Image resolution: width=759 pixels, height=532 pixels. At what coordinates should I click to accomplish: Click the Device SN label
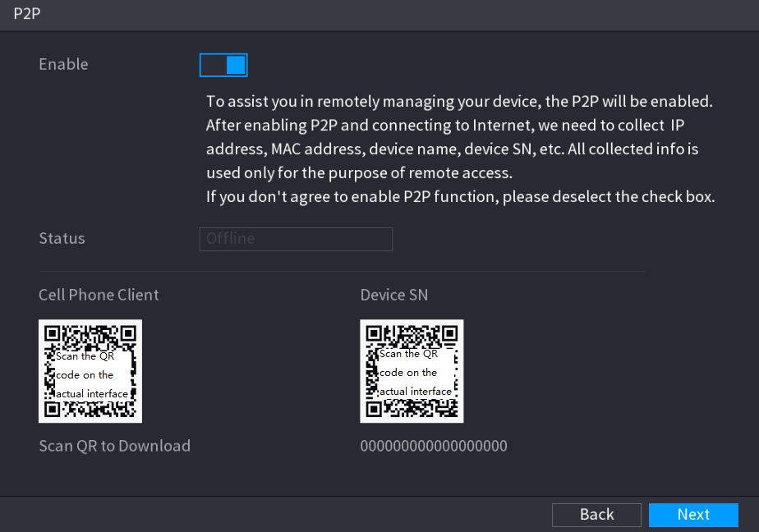394,295
